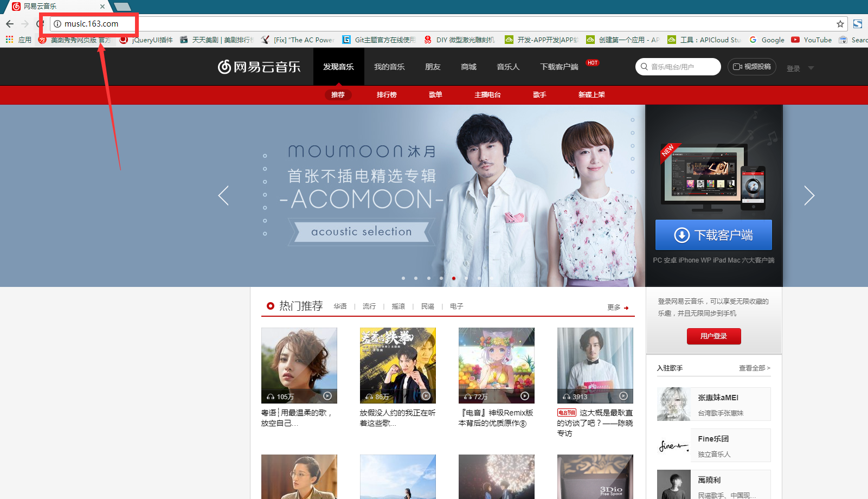Open Git主题官方在线使用 bookmark
The height and width of the screenshot is (499, 868).
pyautogui.click(x=379, y=40)
